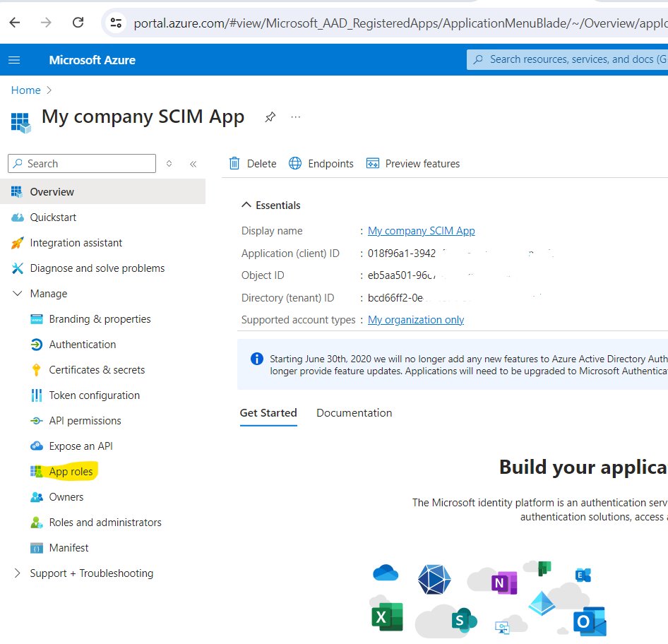Open the My company SCIM App display name link
Image resolution: width=668 pixels, height=644 pixels.
(x=422, y=231)
